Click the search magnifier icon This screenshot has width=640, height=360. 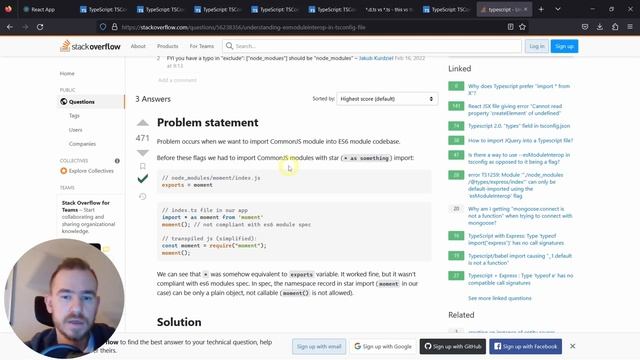[x=229, y=46]
